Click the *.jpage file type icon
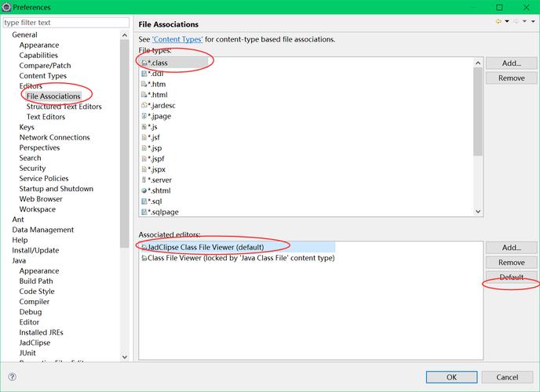The height and width of the screenshot is (392, 540). pyautogui.click(x=144, y=116)
